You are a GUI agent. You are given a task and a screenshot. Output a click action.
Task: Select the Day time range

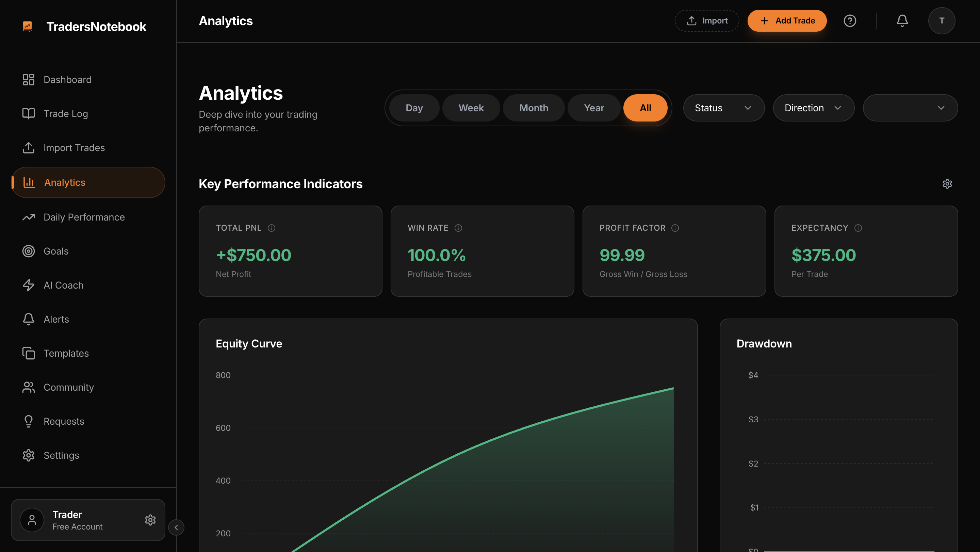[414, 108]
